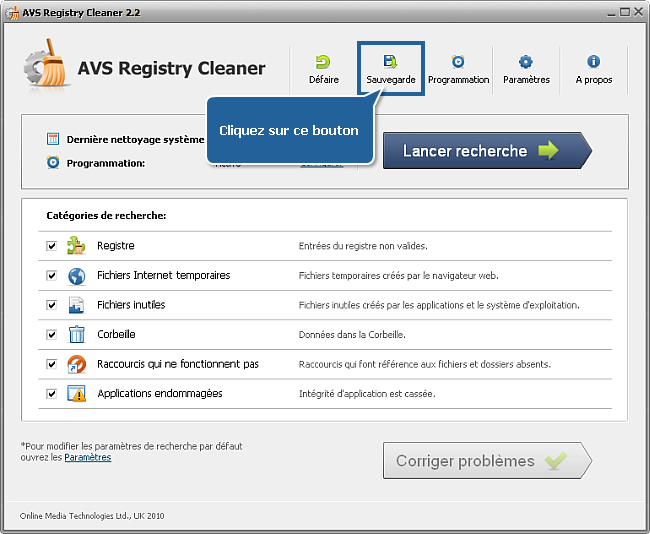The image size is (650, 534).
Task: Click the calendar icon beside Dernière nettoyage
Action: [53, 139]
